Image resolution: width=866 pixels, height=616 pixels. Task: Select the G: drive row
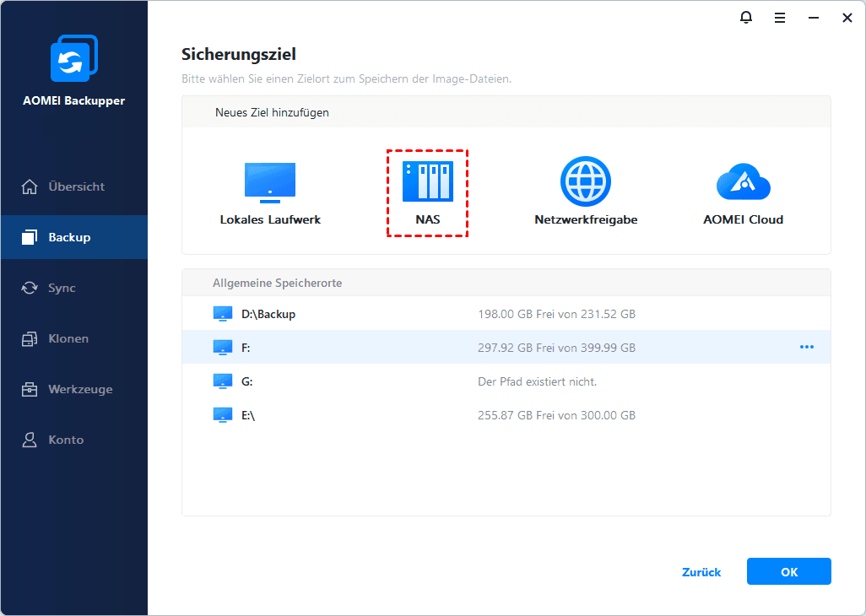pyautogui.click(x=506, y=381)
